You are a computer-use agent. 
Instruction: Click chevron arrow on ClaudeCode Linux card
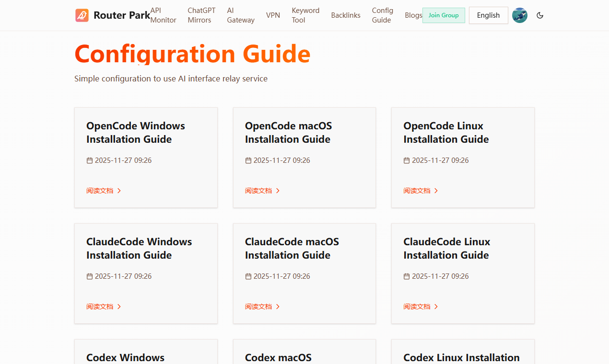pyautogui.click(x=436, y=307)
